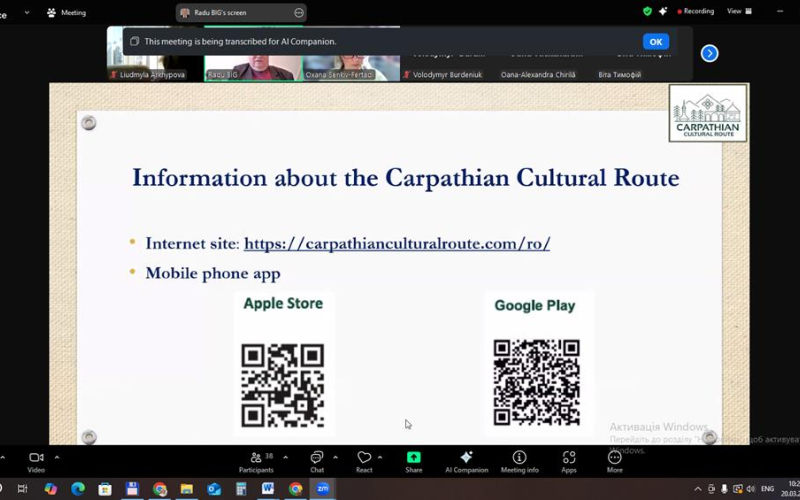
Task: Click the volume icon in system tray
Action: coord(751,489)
